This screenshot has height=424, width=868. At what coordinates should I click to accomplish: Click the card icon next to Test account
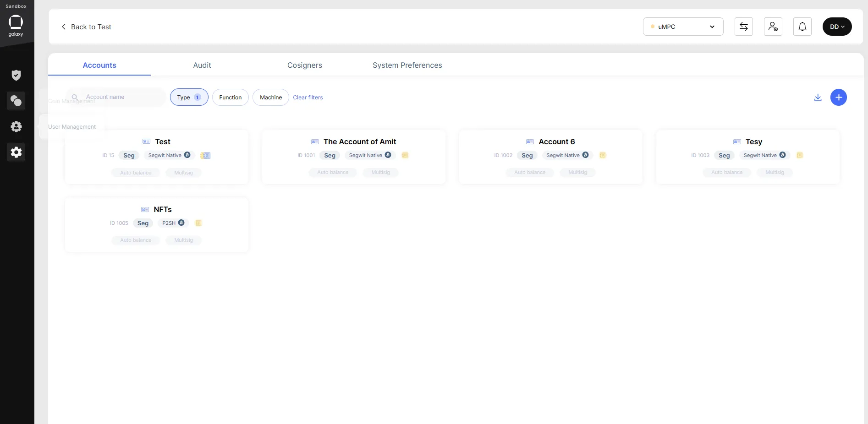pyautogui.click(x=147, y=141)
